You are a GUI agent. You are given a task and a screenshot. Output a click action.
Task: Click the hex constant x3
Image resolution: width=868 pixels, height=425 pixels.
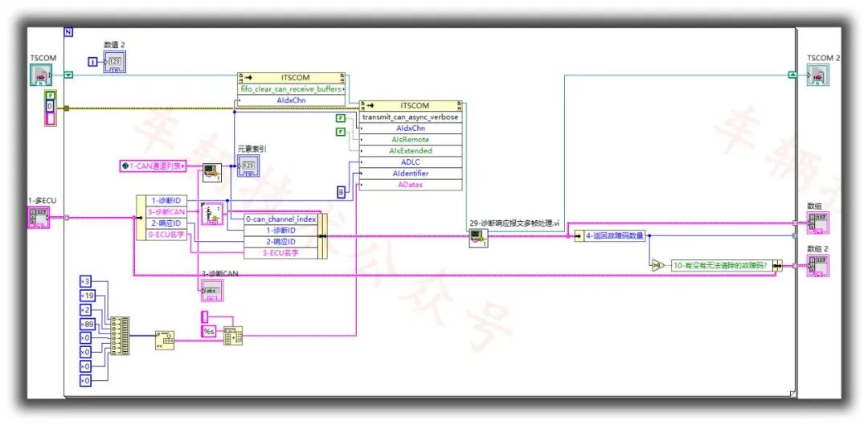[x=86, y=281]
